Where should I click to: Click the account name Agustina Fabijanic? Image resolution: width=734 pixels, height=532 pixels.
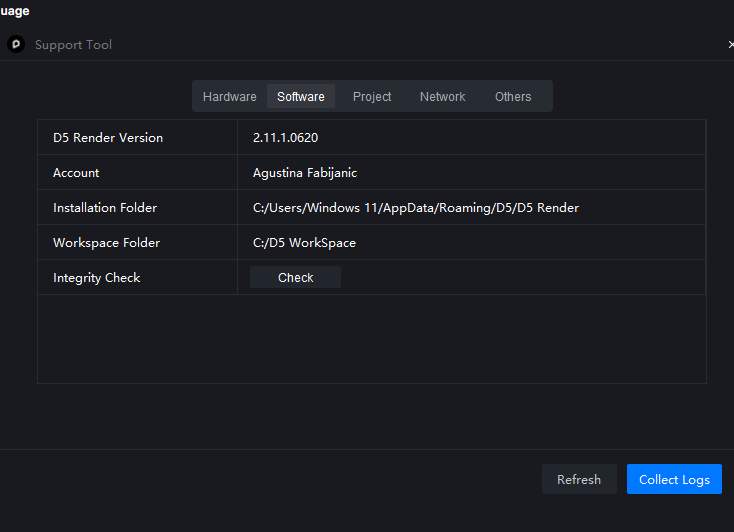(x=305, y=173)
